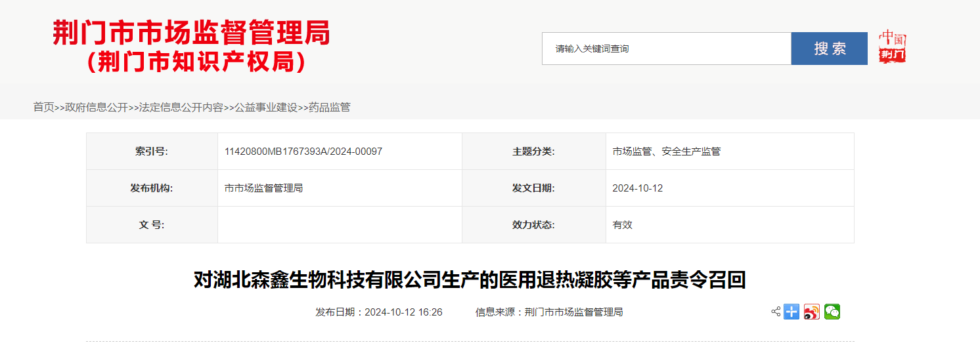Share the article to Sina Weibo
The width and height of the screenshot is (980, 349).
point(812,312)
